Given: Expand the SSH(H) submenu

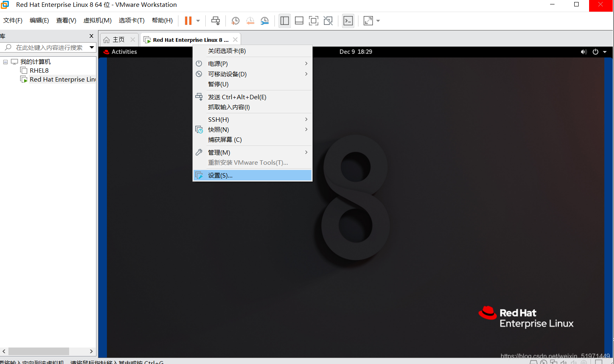Looking at the screenshot, I should tap(252, 120).
